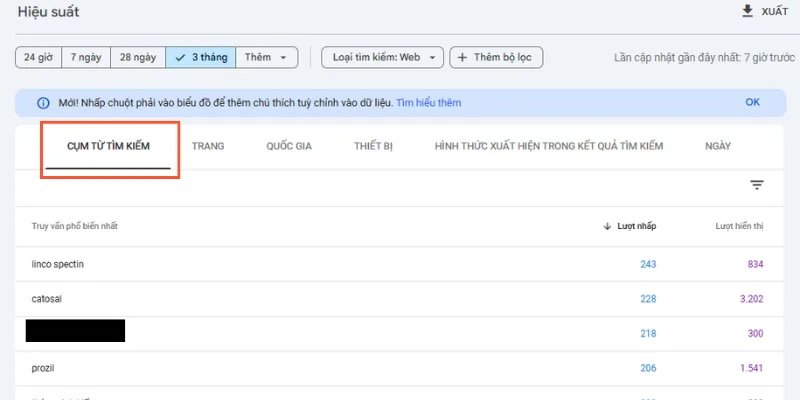This screenshot has height=400, width=800.
Task: Click the info icon in blue banner
Action: [x=43, y=103]
